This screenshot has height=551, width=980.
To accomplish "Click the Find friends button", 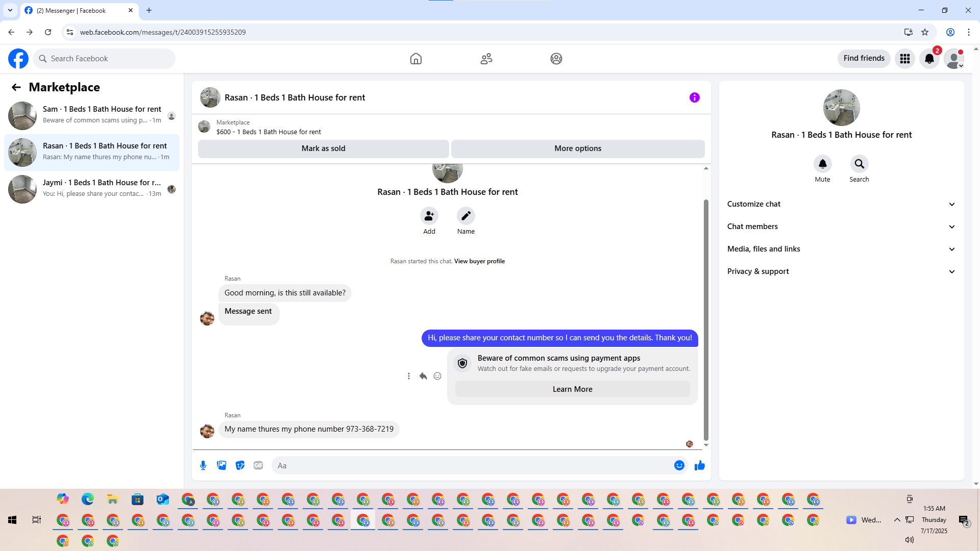I will (864, 59).
